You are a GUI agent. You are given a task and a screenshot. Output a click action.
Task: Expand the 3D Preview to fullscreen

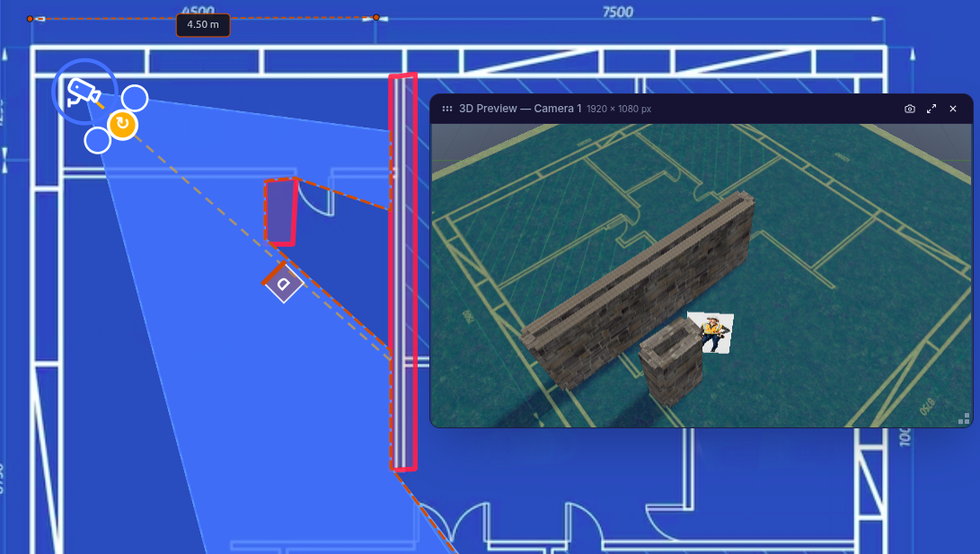pos(931,109)
